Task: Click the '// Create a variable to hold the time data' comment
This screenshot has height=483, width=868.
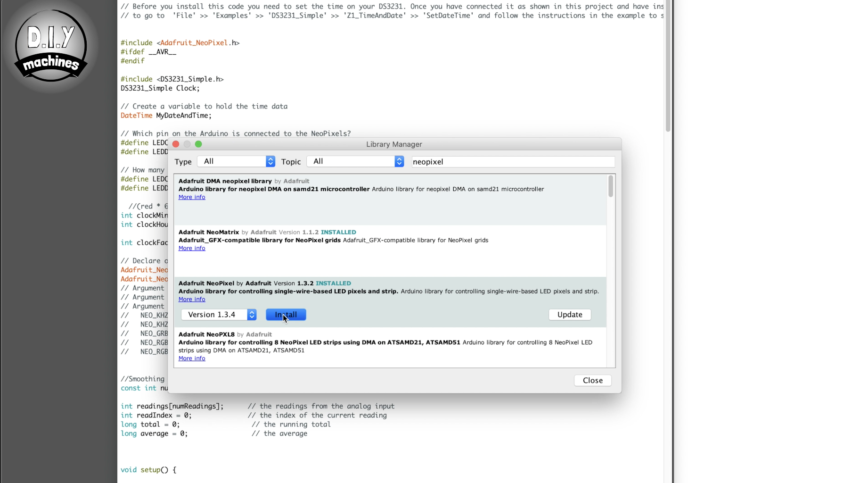Action: pos(204,107)
